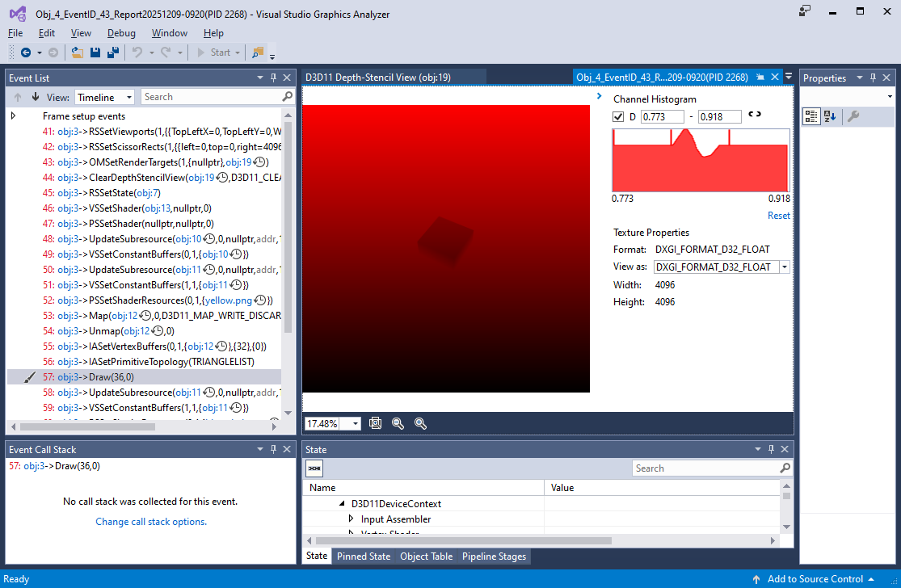
Task: Select the Categorized view icon in Properties
Action: coord(810,115)
